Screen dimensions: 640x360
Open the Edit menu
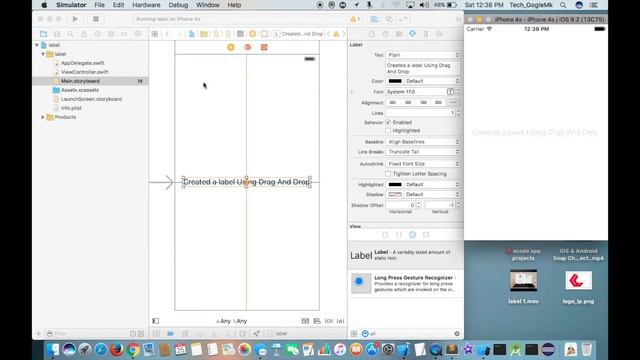pyautogui.click(x=118, y=5)
